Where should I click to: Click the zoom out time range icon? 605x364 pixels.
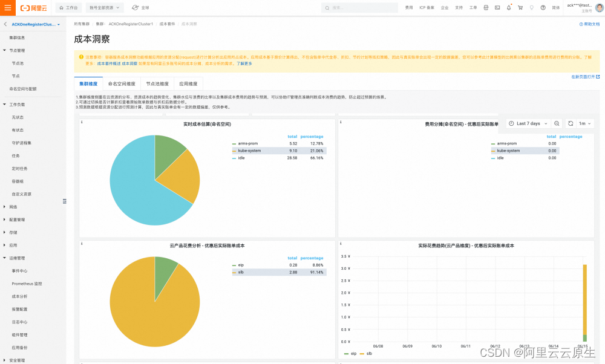point(557,123)
